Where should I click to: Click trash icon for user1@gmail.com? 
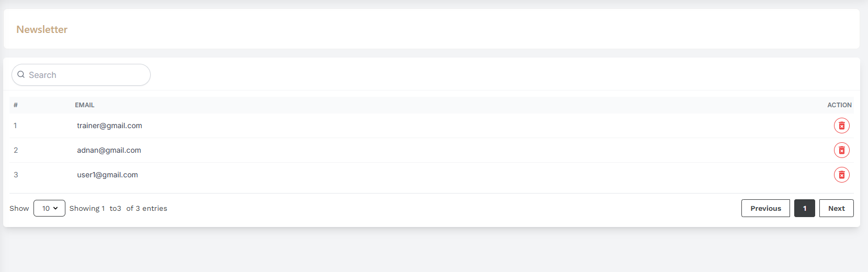(x=841, y=175)
